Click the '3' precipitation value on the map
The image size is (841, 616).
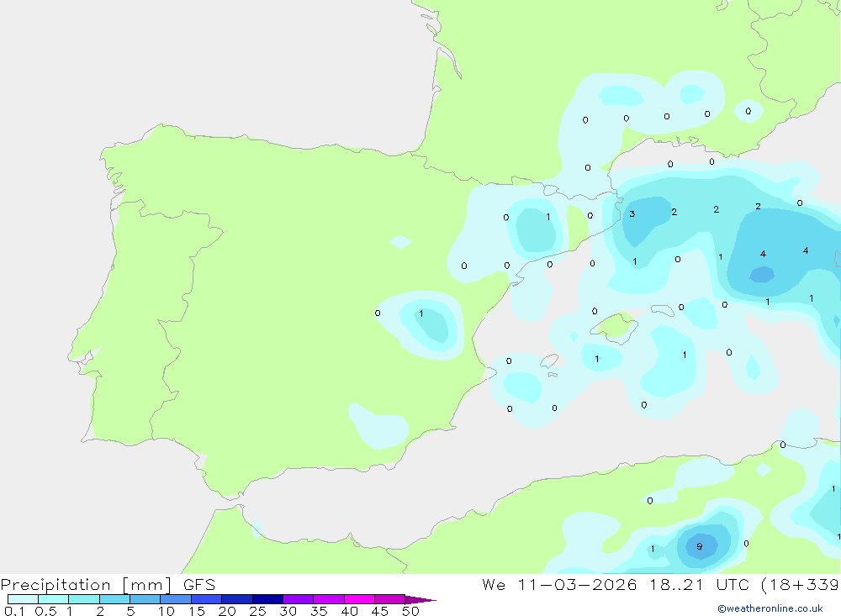[632, 214]
